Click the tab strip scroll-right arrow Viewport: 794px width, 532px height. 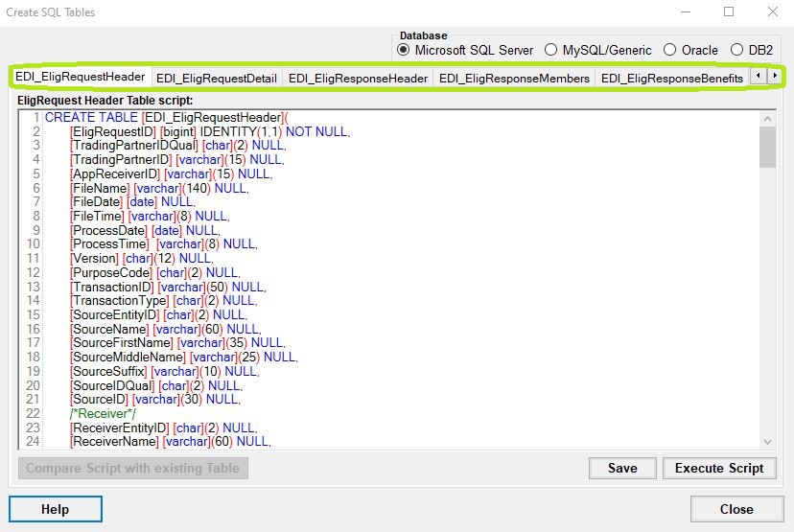(x=775, y=76)
